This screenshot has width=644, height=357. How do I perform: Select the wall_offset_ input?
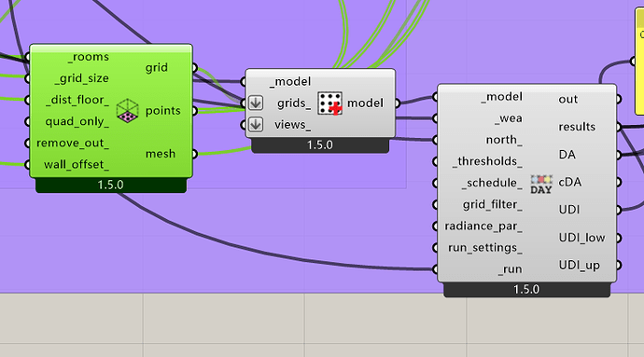tap(77, 165)
